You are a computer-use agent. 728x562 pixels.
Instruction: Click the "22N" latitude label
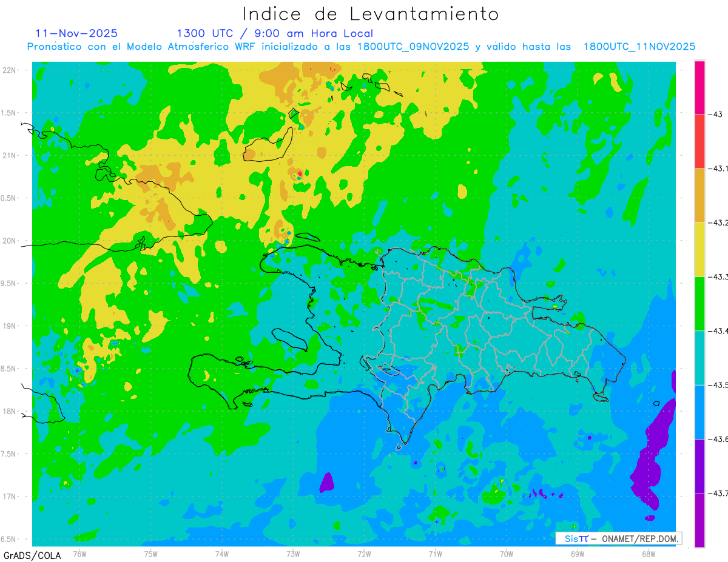click(10, 70)
